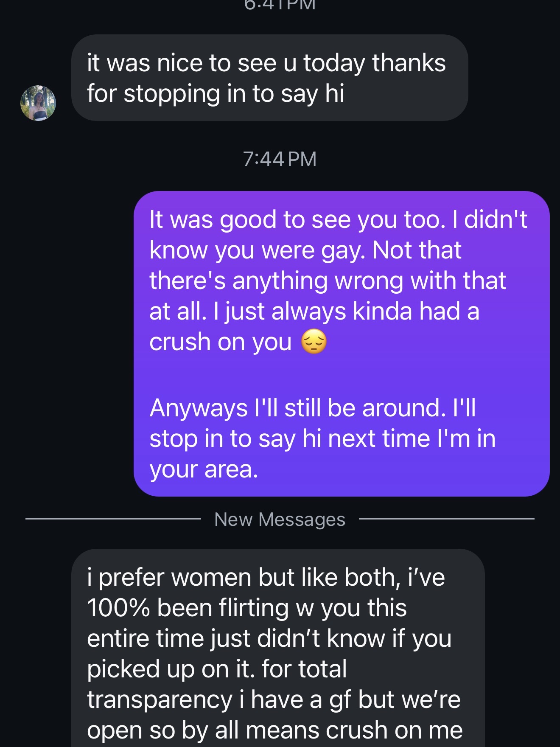Image resolution: width=560 pixels, height=747 pixels.
Task: Click the 7:44 PM timestamp
Action: (280, 159)
